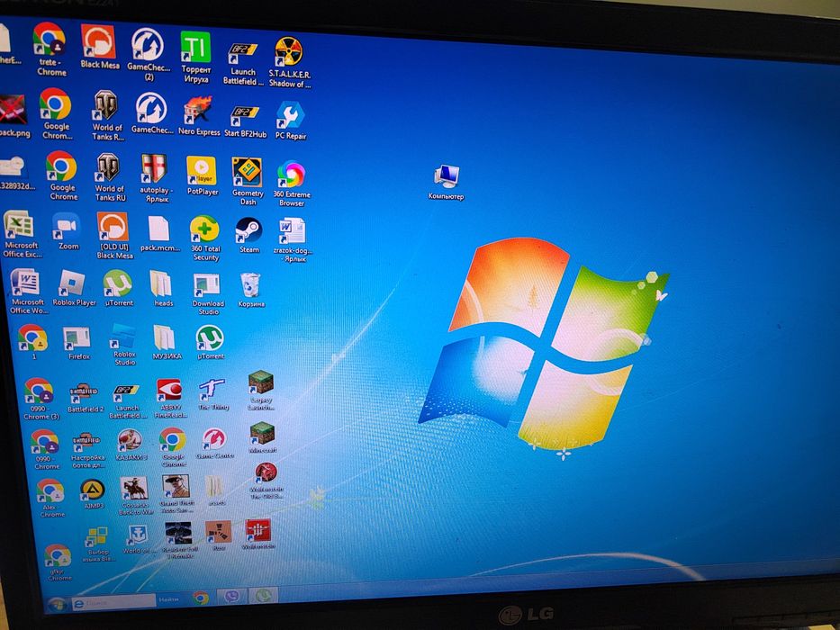The width and height of the screenshot is (840, 630).
Task: Select the pack.mcm... file
Action: click(x=159, y=233)
